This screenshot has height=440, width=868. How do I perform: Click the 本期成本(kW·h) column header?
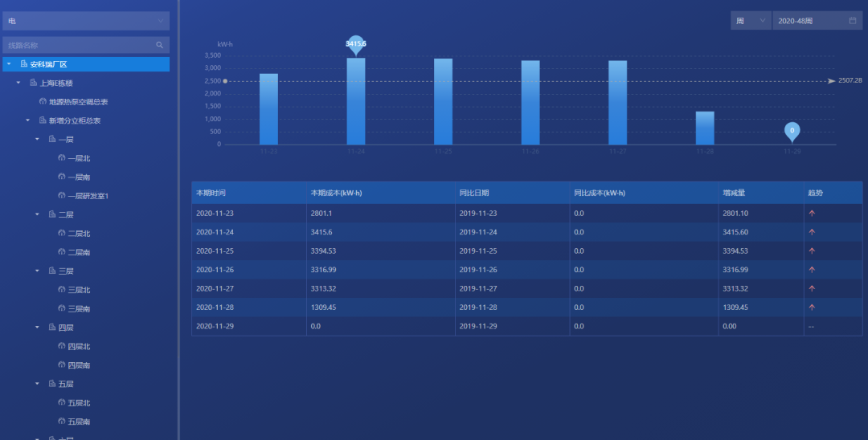pyautogui.click(x=334, y=194)
